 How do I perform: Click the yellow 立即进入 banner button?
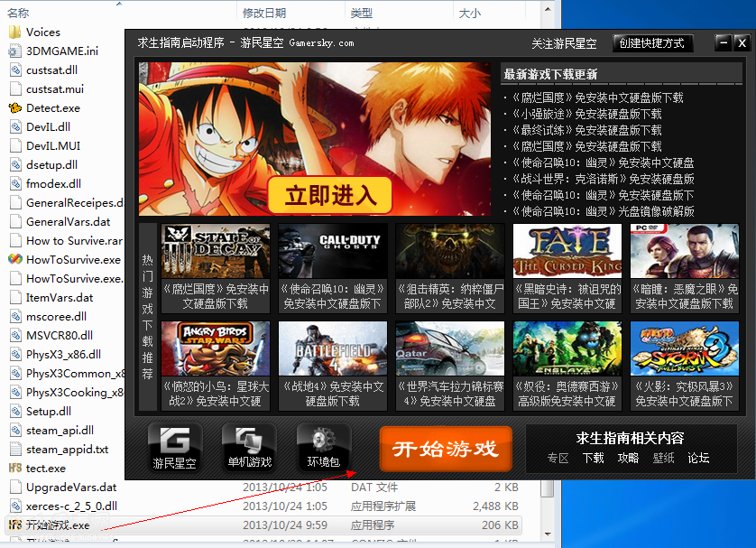point(330,195)
